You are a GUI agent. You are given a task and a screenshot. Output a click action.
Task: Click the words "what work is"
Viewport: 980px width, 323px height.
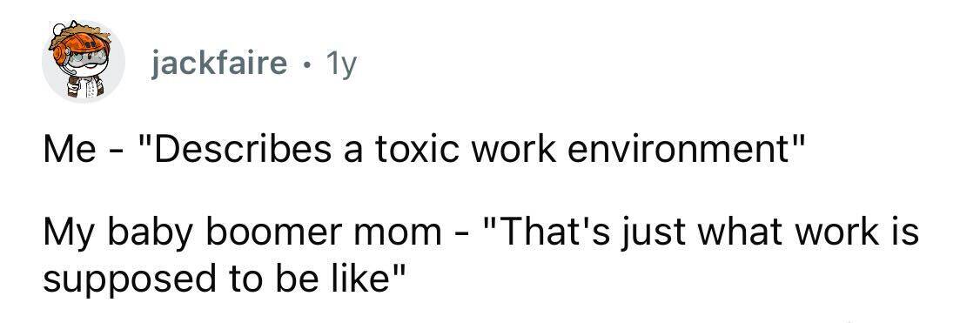pos(806,232)
